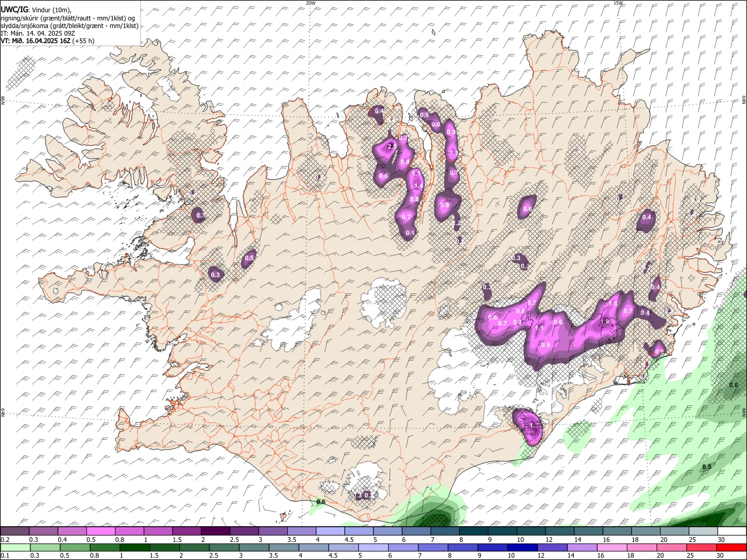Click the bright pink 0.5 swatch in upper legend row
Image resolution: width=747 pixels, height=560 pixels.
click(100, 531)
